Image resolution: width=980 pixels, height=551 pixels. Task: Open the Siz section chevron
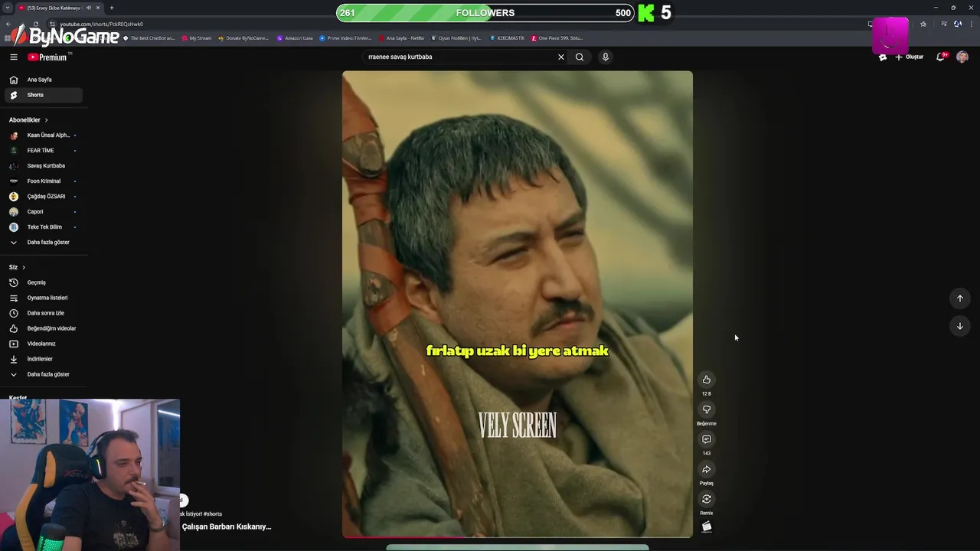[x=24, y=267]
